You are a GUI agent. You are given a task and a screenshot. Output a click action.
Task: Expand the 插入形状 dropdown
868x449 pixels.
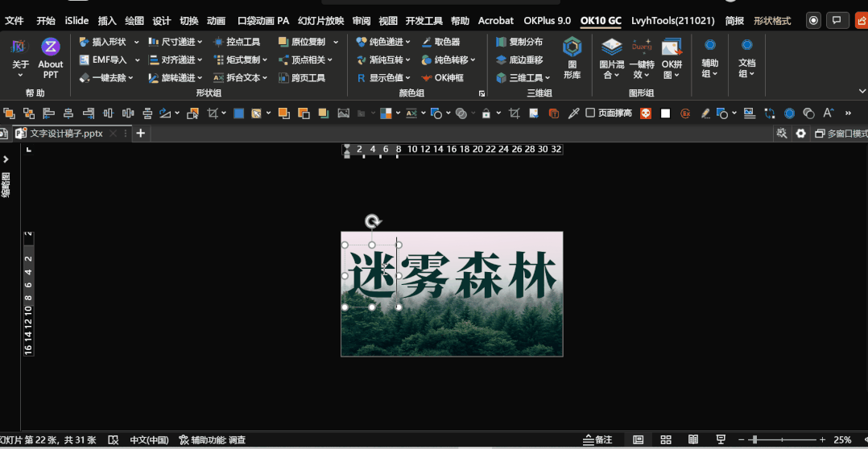click(136, 42)
